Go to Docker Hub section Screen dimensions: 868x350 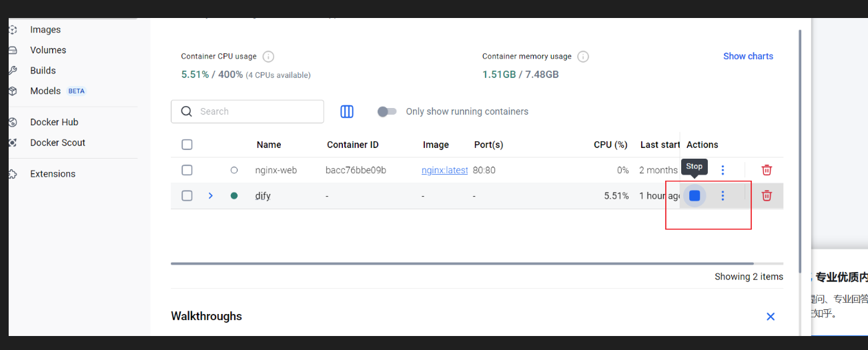(54, 122)
